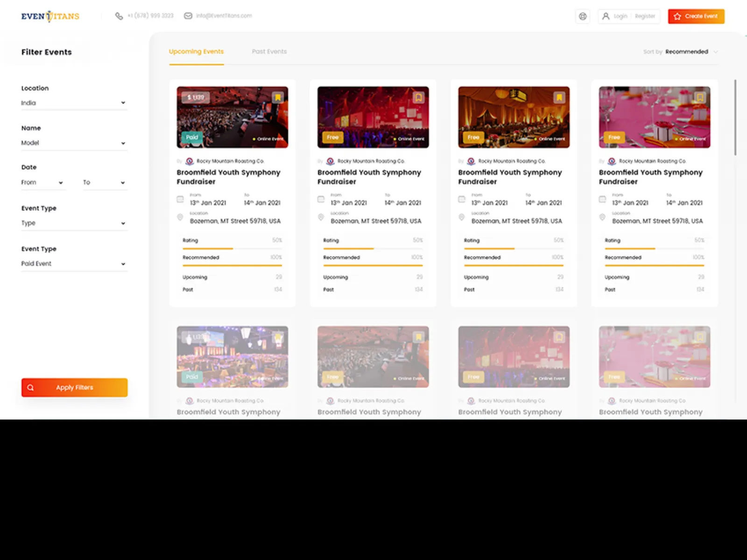Open the Location dropdown showing India
This screenshot has height=560, width=747.
74,103
